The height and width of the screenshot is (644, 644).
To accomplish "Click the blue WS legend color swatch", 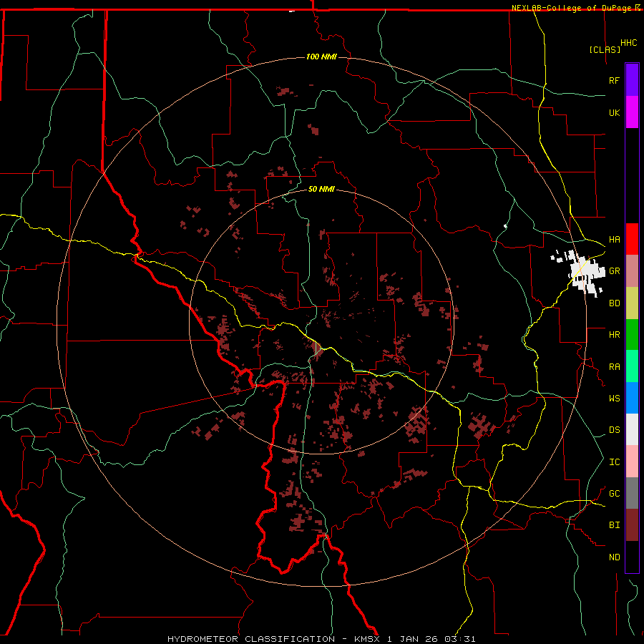I will pos(632,398).
